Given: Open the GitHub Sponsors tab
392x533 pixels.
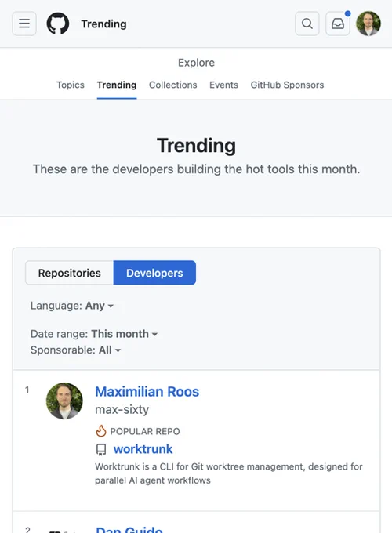Looking at the screenshot, I should (x=287, y=85).
